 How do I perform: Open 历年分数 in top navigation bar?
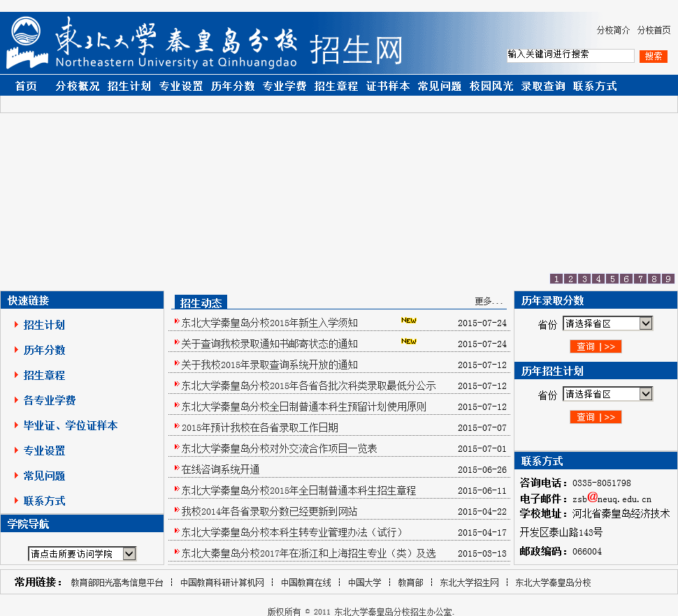(233, 86)
